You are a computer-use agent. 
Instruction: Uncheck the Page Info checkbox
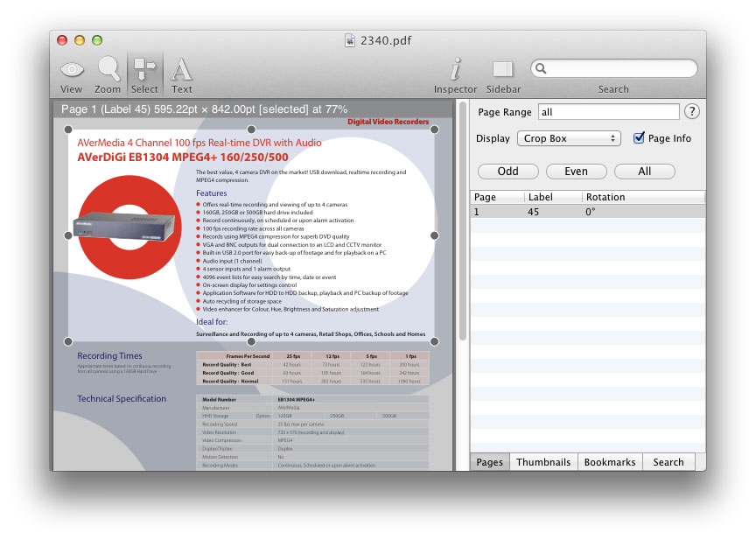click(639, 138)
